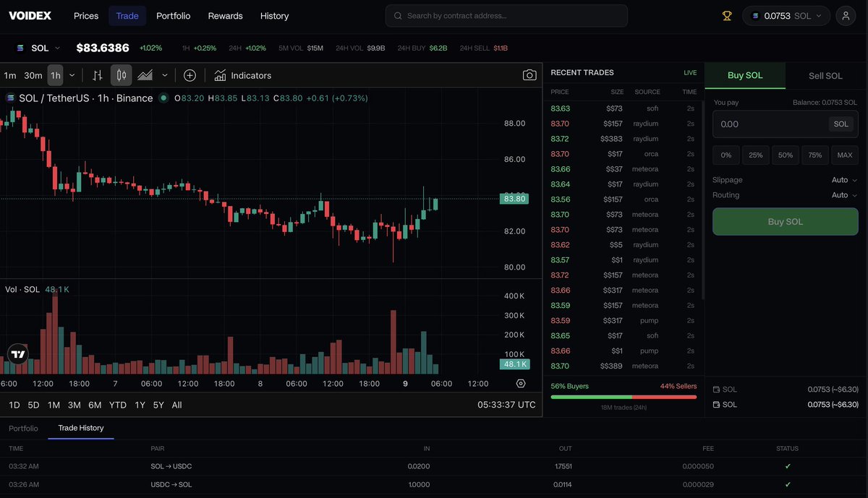Select the 1m timeframe
Viewport: 868px width, 498px height.
coord(10,75)
